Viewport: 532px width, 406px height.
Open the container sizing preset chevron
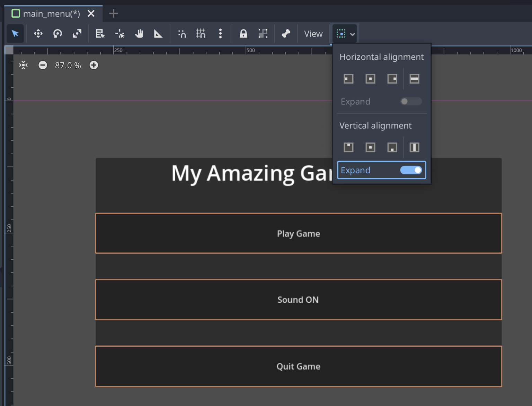coord(352,34)
